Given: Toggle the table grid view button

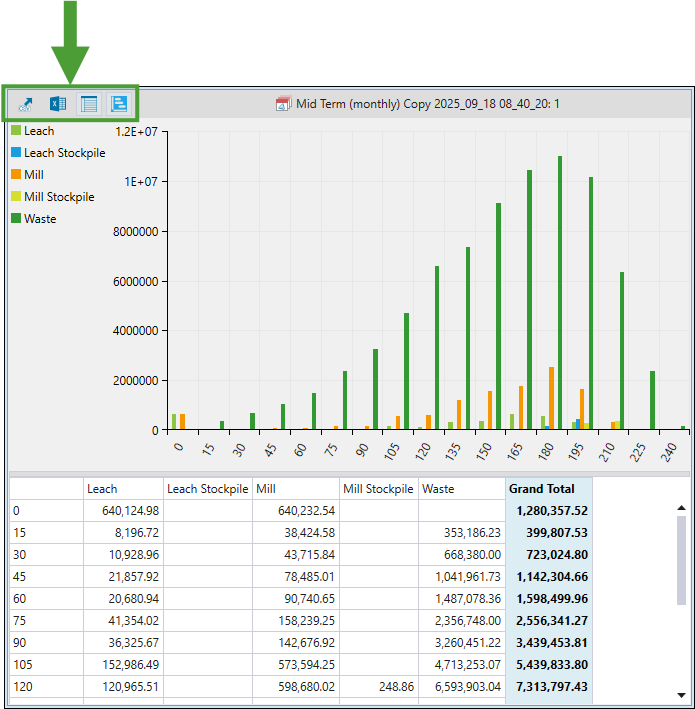Looking at the screenshot, I should 89,103.
